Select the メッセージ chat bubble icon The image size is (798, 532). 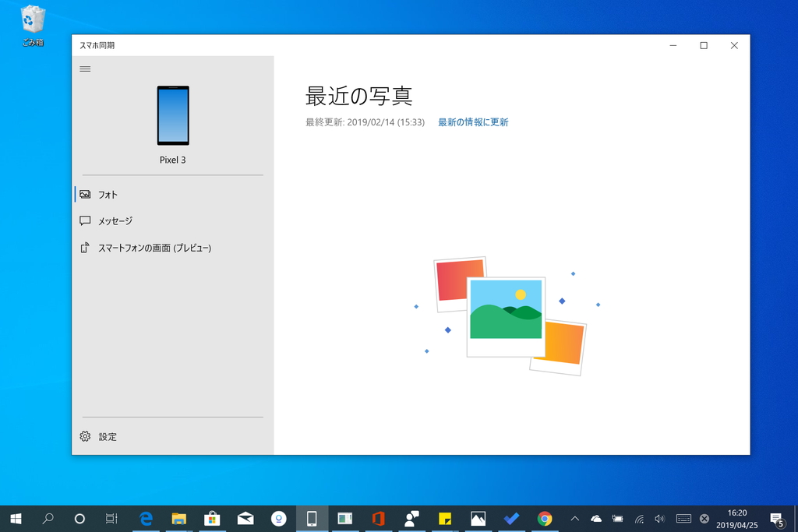click(85, 220)
